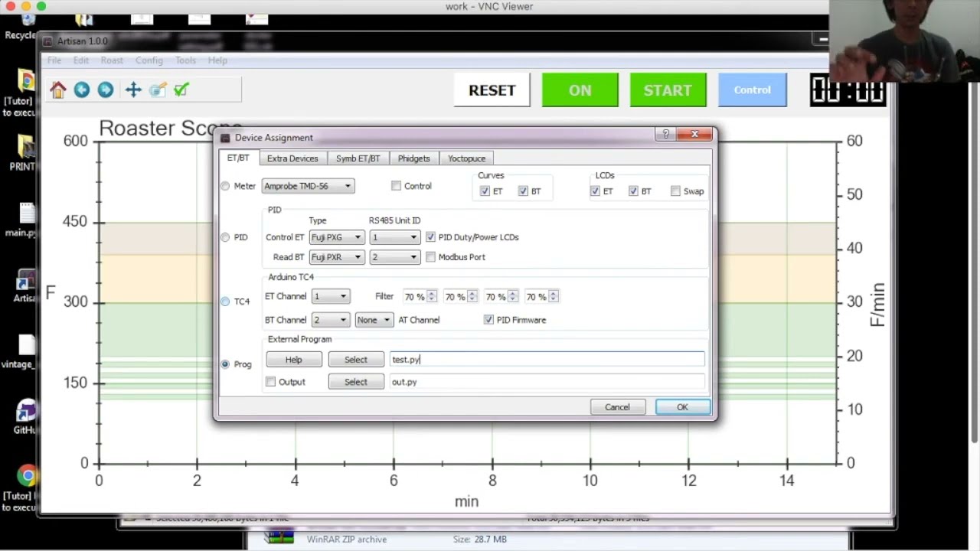Toggle the PID Firmware checkbox
Image resolution: width=980 pixels, height=551 pixels.
(x=488, y=320)
